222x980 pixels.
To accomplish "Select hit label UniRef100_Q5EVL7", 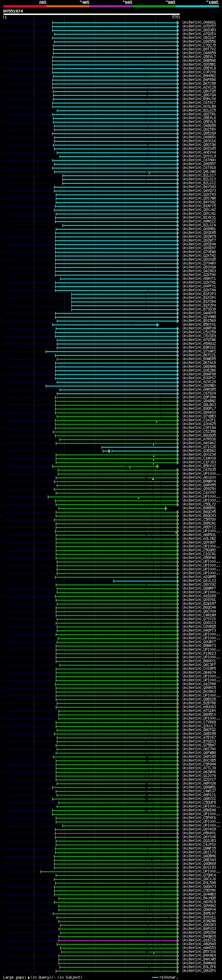I will [x=199, y=57].
